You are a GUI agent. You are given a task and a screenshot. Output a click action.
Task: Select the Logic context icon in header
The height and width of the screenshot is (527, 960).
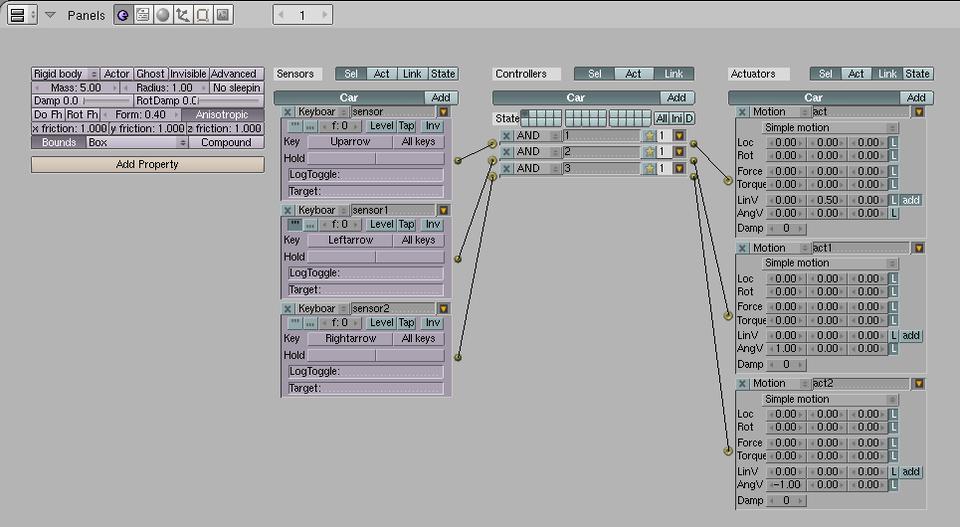pyautogui.click(x=122, y=15)
